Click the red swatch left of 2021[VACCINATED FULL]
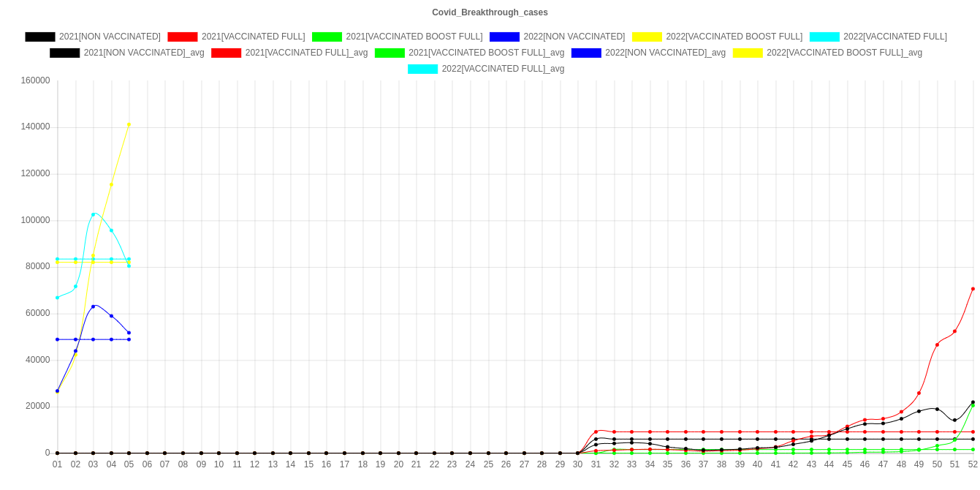 point(183,37)
